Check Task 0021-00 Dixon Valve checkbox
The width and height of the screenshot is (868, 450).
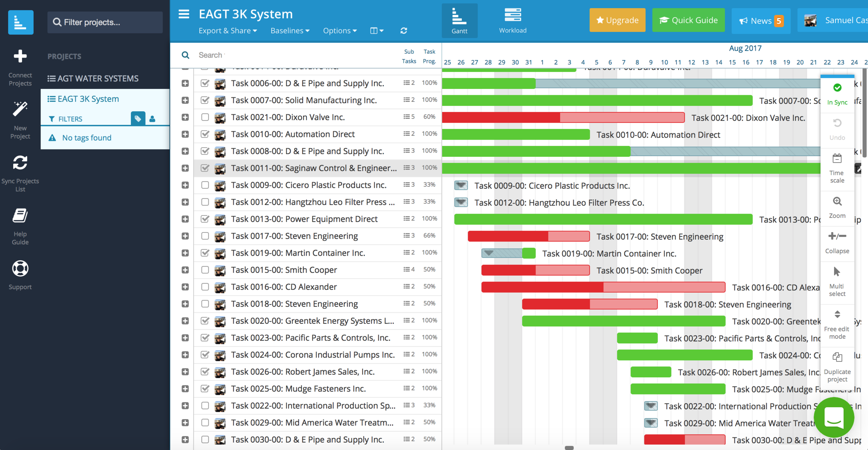[205, 117]
